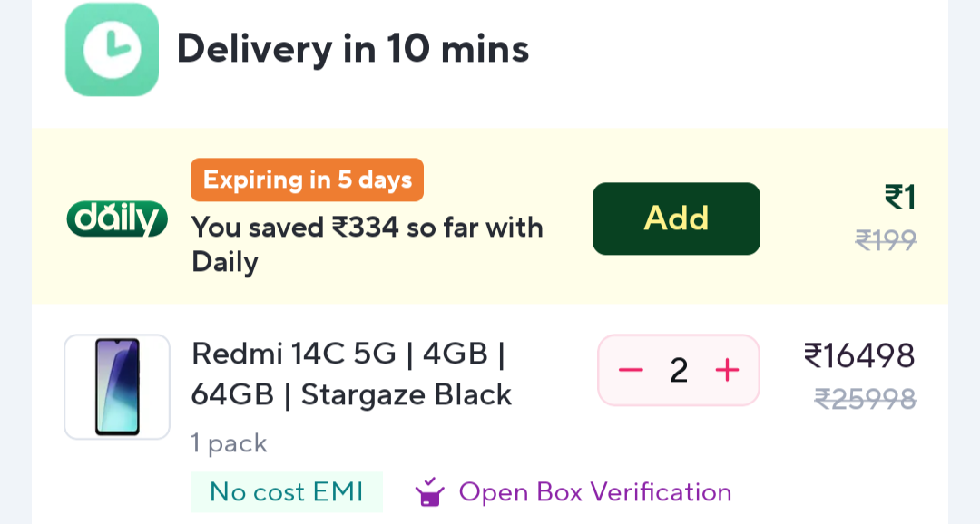Click the ₹1 Daily offer price
Viewport: 980px width, 524px height.
900,197
